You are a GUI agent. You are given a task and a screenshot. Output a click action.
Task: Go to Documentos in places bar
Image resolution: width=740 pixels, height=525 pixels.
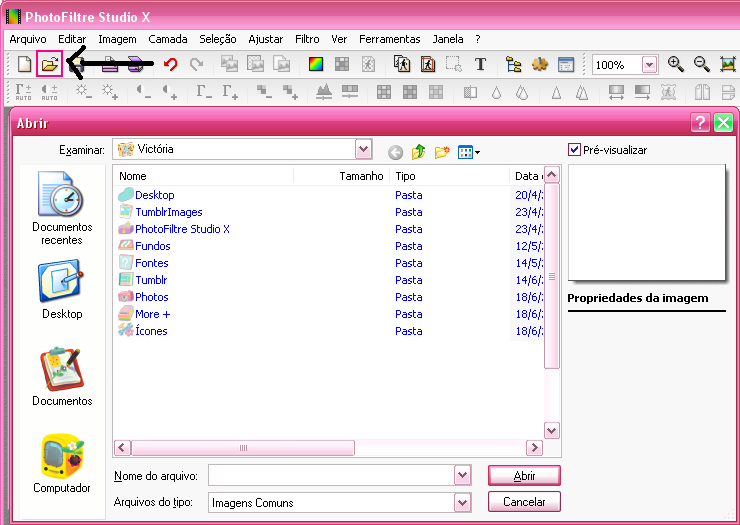[x=62, y=376]
